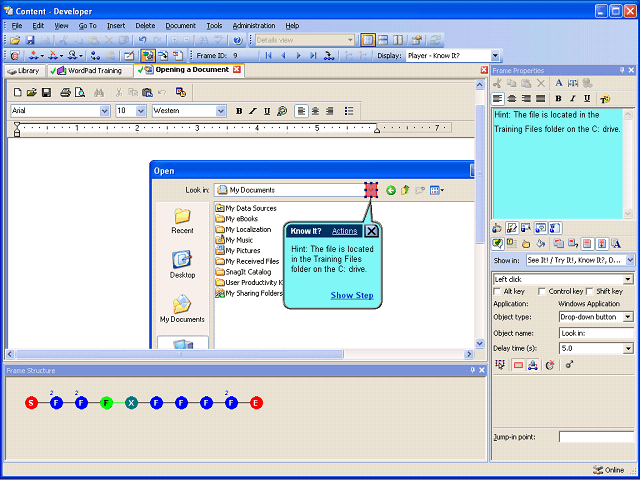Click the Jump-in point input field

pyautogui.click(x=596, y=437)
